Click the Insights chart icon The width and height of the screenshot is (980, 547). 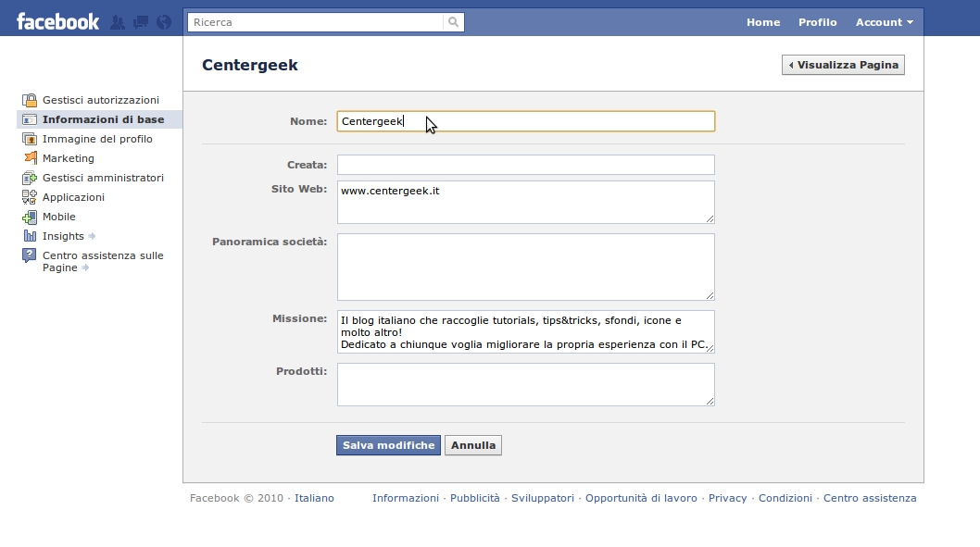[30, 236]
